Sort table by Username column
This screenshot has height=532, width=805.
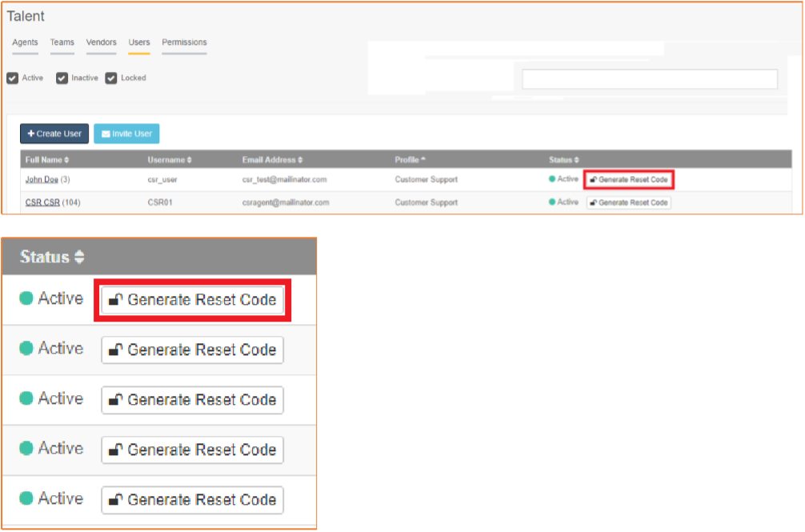coord(170,160)
